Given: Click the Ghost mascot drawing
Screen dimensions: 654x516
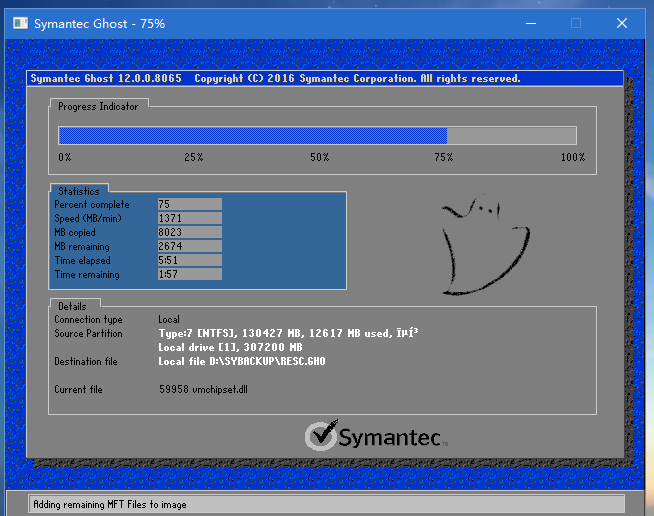Looking at the screenshot, I should pyautogui.click(x=485, y=246).
